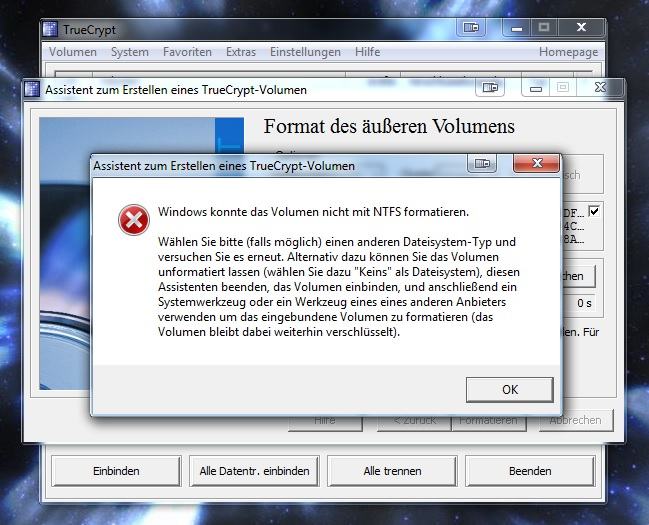Image resolution: width=649 pixels, height=525 pixels.
Task: Click the '0 s' remaining time value
Action: tap(584, 303)
